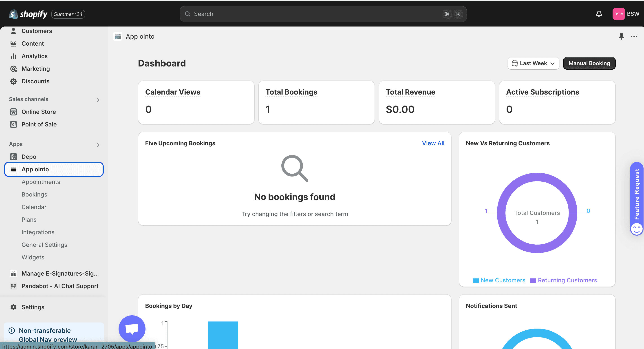
Task: Click the Settings gear icon
Action: point(13,307)
